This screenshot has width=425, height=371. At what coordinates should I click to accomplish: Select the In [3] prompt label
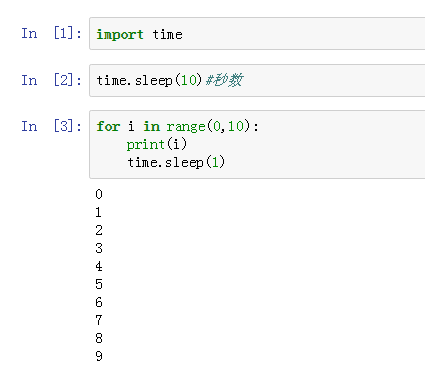click(51, 126)
